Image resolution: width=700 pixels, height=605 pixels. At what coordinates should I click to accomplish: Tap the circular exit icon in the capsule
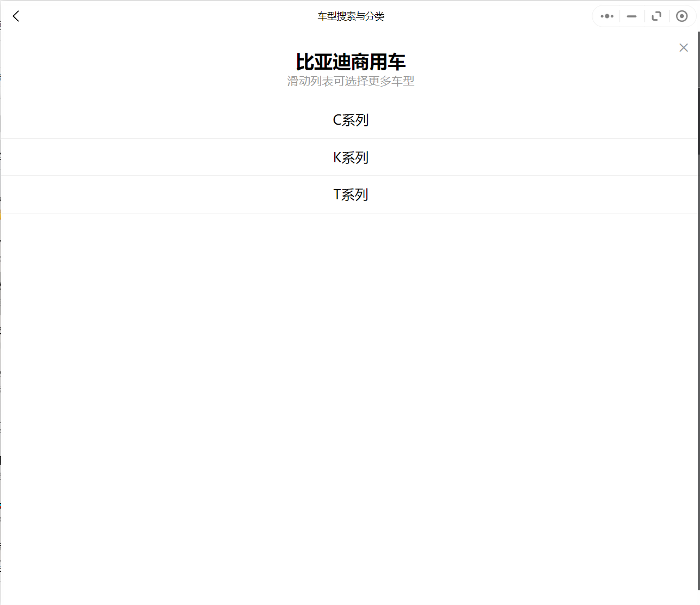tap(681, 16)
